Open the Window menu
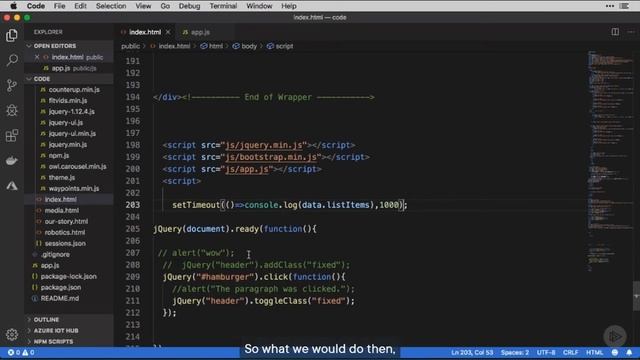 pos(259,6)
